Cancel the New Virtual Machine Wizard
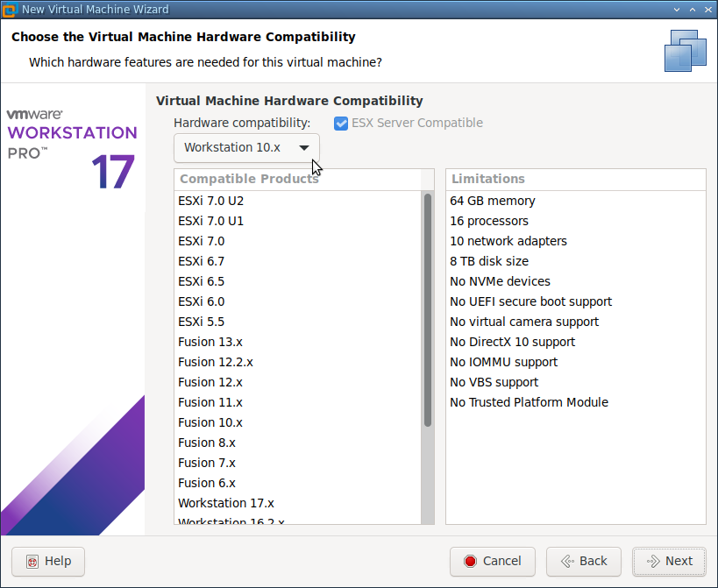718x588 pixels. (x=492, y=561)
